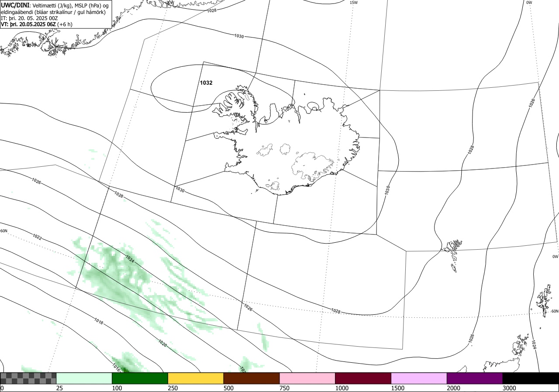
Task: Click the black legend swatch above 3000
Action: coord(530,378)
